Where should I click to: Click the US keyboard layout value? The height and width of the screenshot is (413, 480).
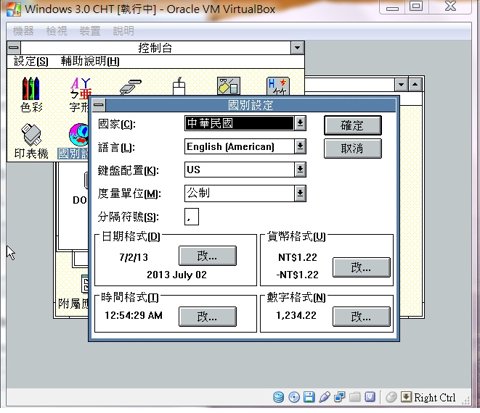point(194,169)
